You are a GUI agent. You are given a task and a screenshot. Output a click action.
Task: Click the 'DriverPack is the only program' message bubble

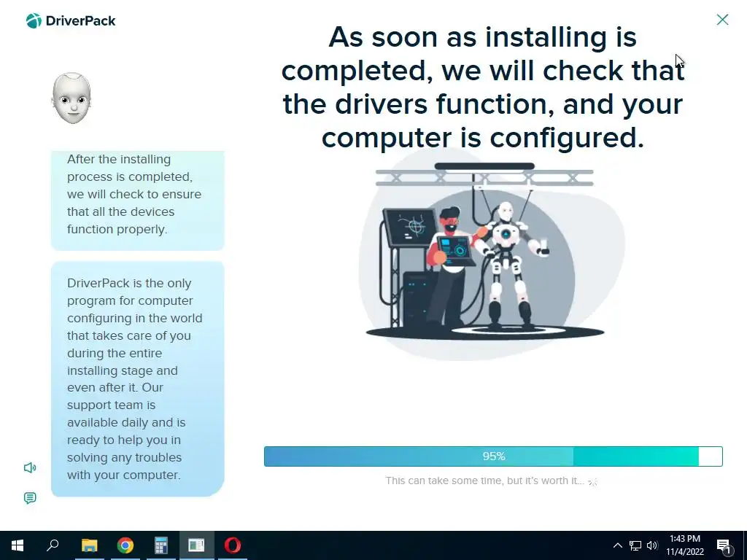[x=138, y=379]
